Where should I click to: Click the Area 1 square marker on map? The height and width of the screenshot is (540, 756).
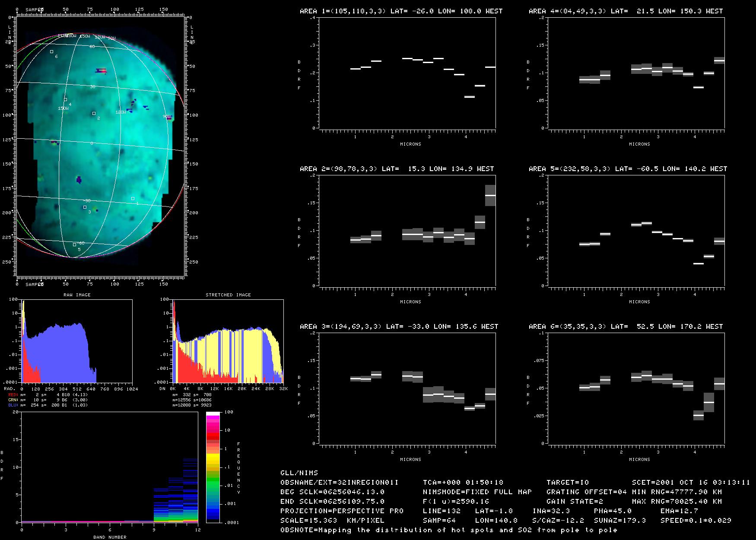pos(133,199)
